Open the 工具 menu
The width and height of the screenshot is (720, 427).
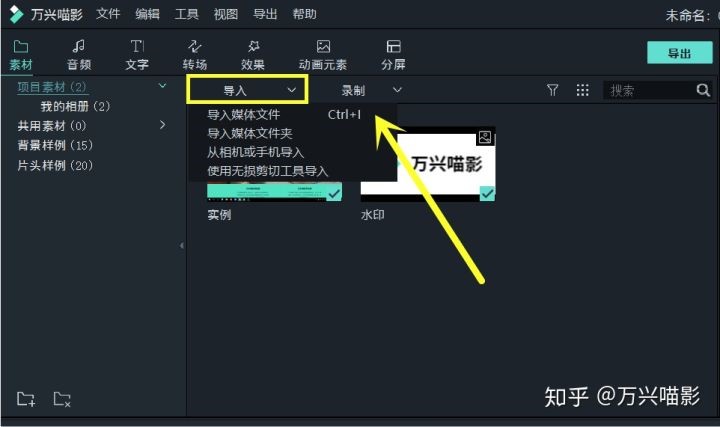point(186,14)
